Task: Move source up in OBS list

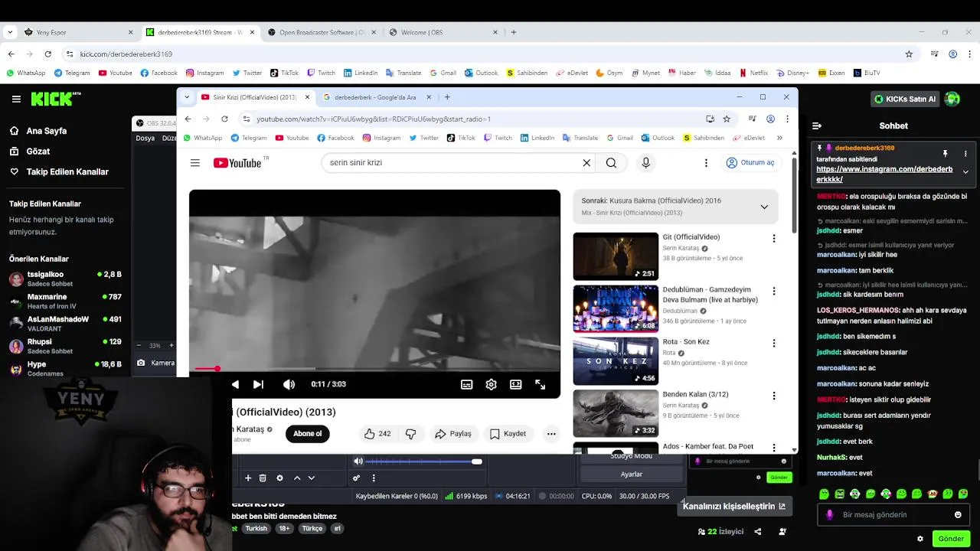Action: point(297,478)
